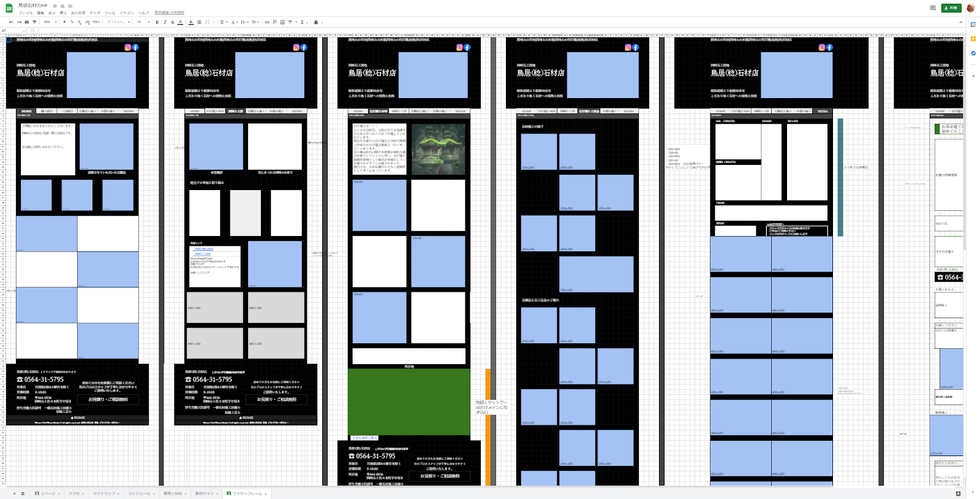This screenshot has height=499, width=980.
Task: Click the Explore button at bottom right
Action: click(959, 493)
